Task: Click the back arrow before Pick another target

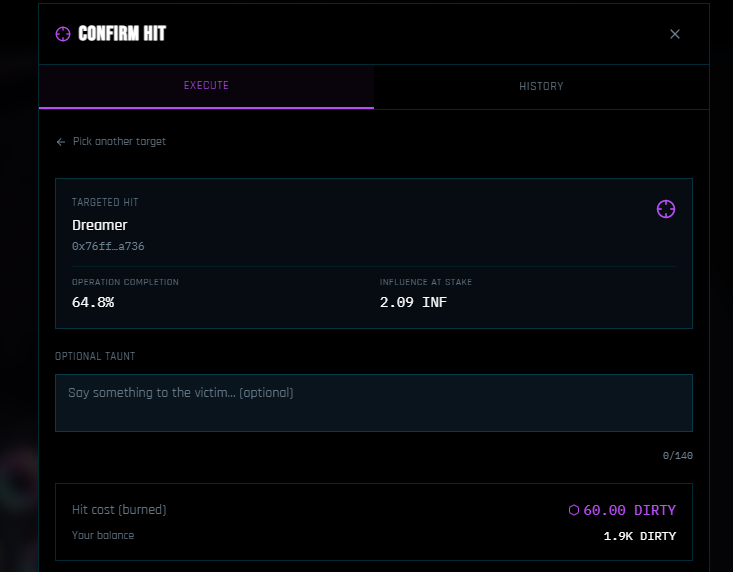Action: click(x=61, y=142)
